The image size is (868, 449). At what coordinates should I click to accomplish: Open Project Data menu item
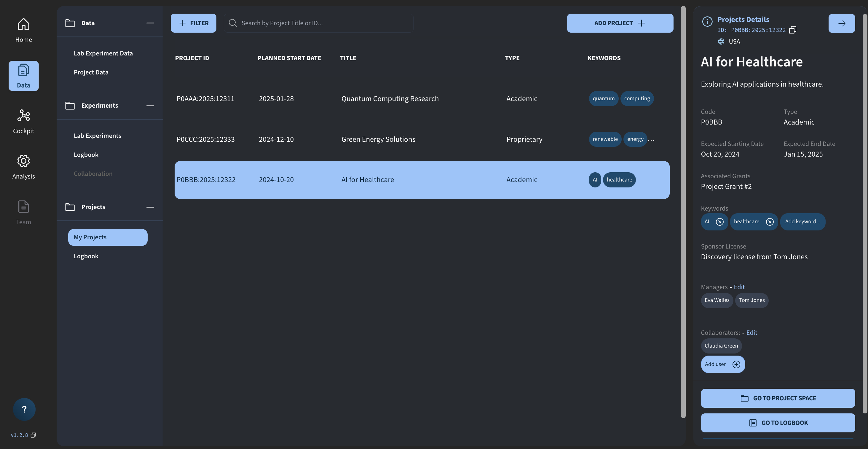[x=91, y=72]
